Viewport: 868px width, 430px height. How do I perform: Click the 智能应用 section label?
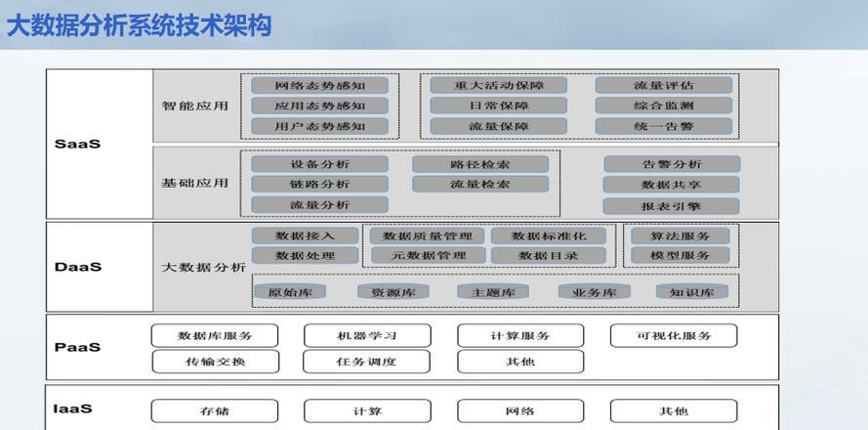(x=195, y=106)
